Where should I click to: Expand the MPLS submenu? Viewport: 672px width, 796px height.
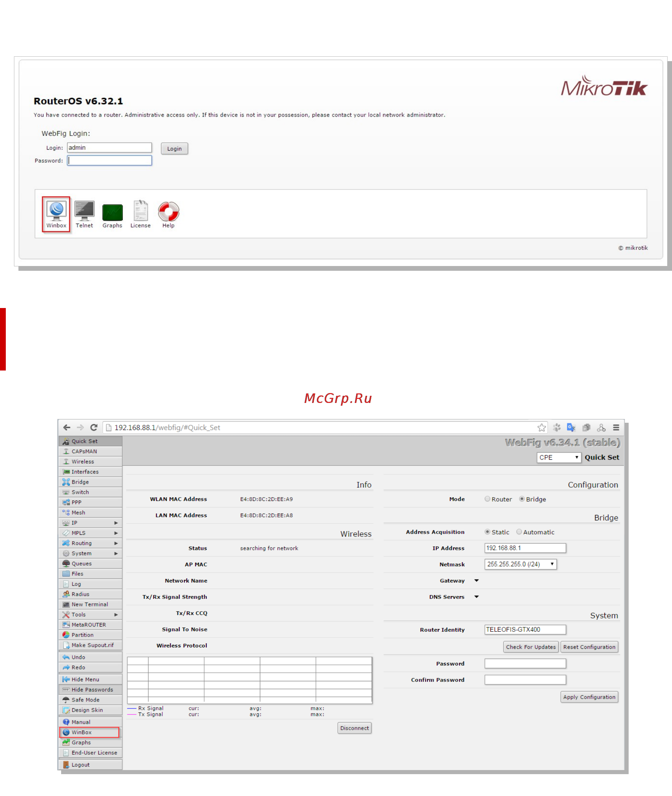(x=116, y=533)
